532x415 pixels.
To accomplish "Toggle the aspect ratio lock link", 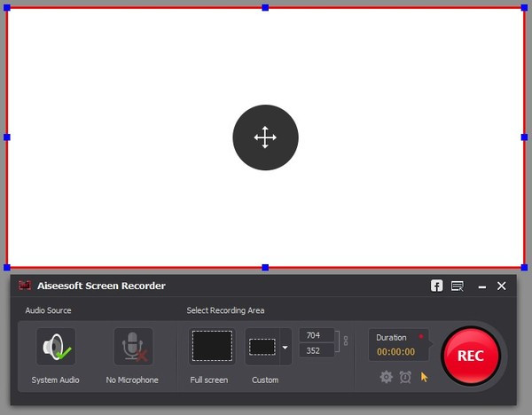I will pyautogui.click(x=346, y=341).
